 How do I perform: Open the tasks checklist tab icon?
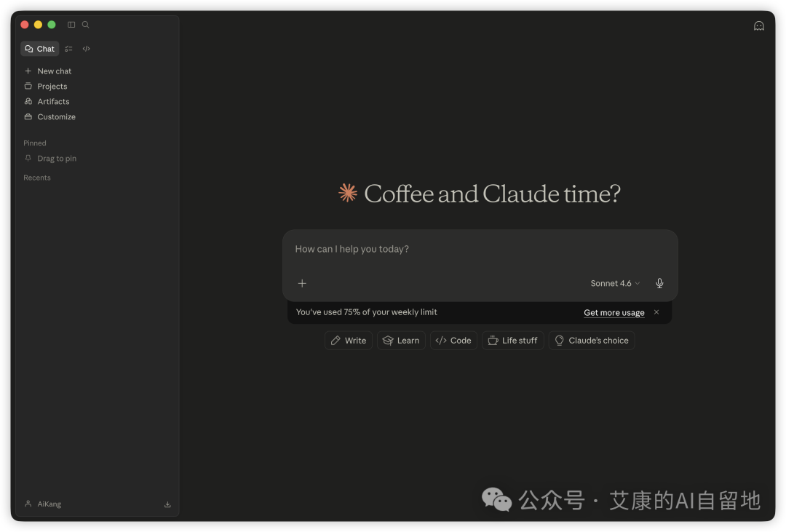68,49
